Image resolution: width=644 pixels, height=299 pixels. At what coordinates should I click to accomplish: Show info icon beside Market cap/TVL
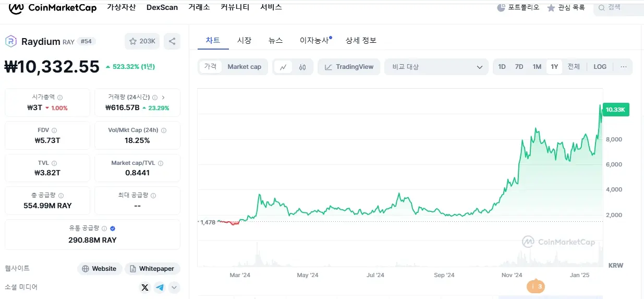click(160, 163)
